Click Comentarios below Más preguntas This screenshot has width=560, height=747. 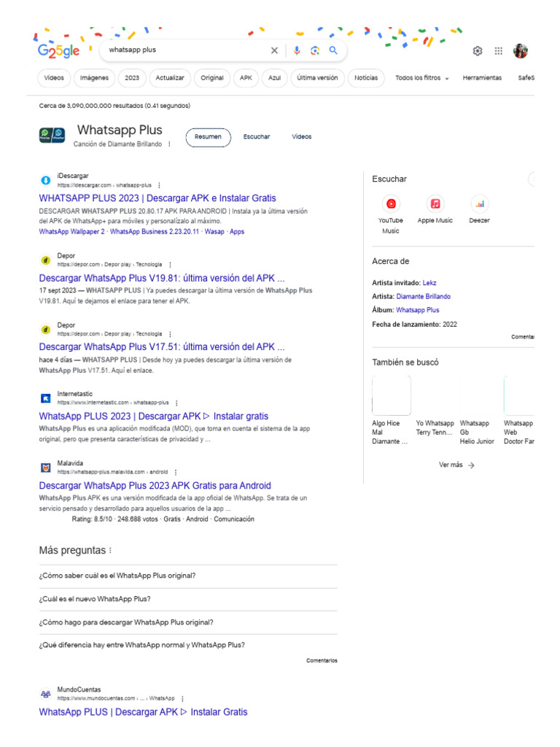coord(322,661)
